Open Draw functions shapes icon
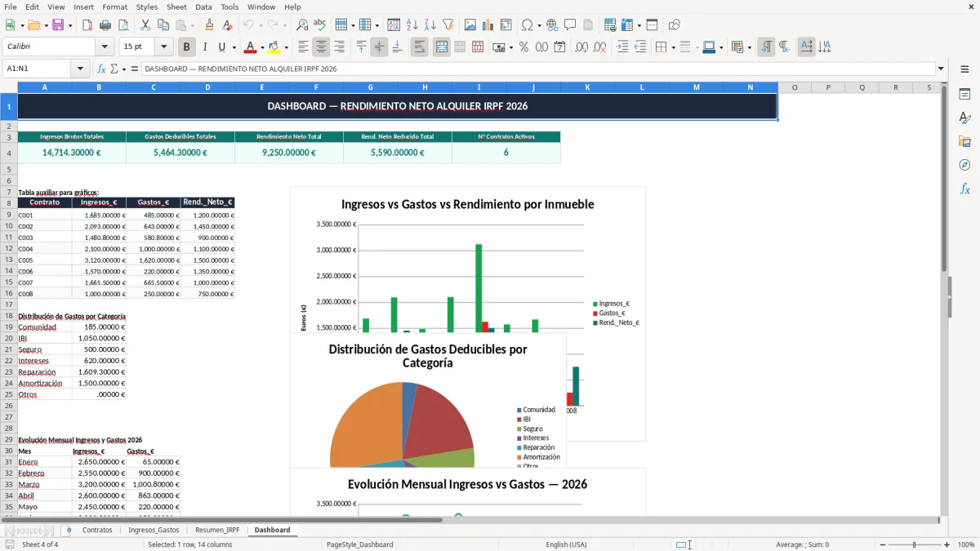Screen dimensions: 980x551 (x=675, y=25)
